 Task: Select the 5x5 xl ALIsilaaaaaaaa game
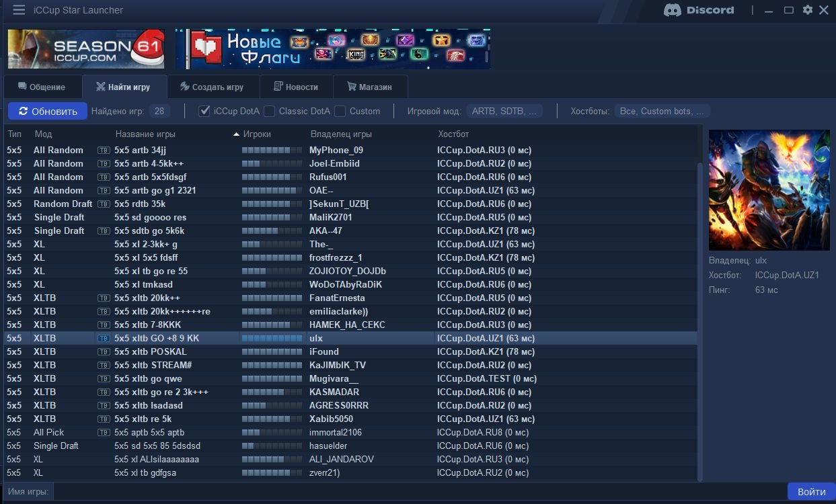tap(350, 459)
